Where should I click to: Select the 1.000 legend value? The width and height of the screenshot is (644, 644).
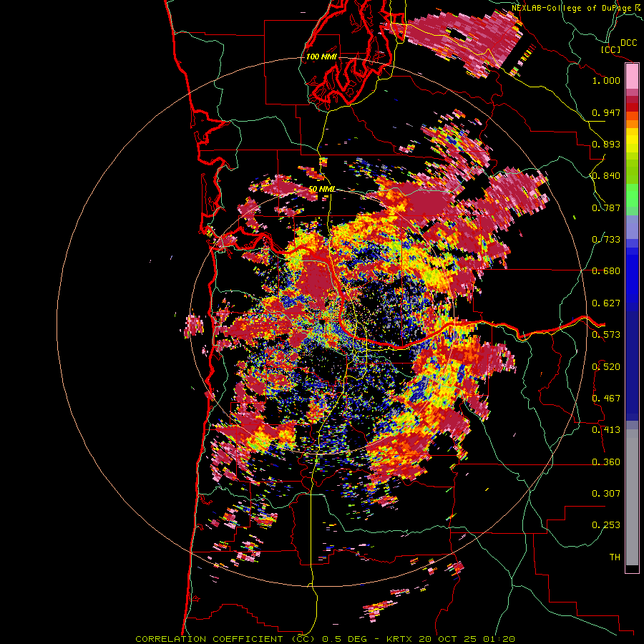(x=606, y=80)
